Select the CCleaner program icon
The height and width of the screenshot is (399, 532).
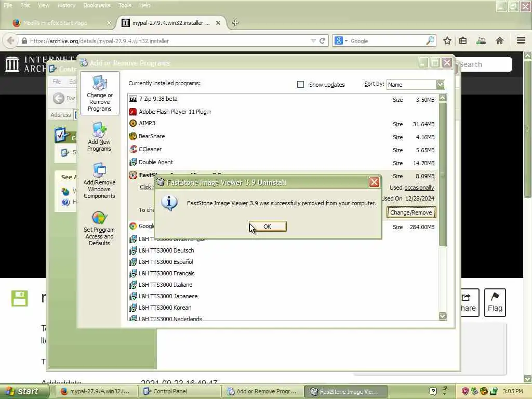(x=133, y=149)
